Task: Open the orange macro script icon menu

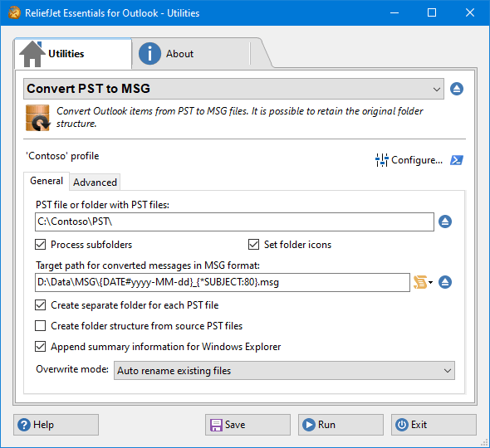Action: point(423,282)
